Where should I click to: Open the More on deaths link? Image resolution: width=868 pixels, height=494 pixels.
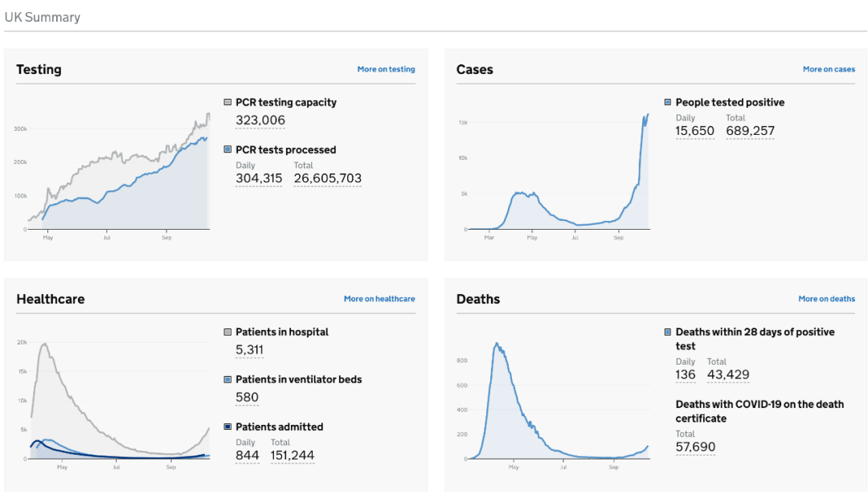[x=826, y=299]
